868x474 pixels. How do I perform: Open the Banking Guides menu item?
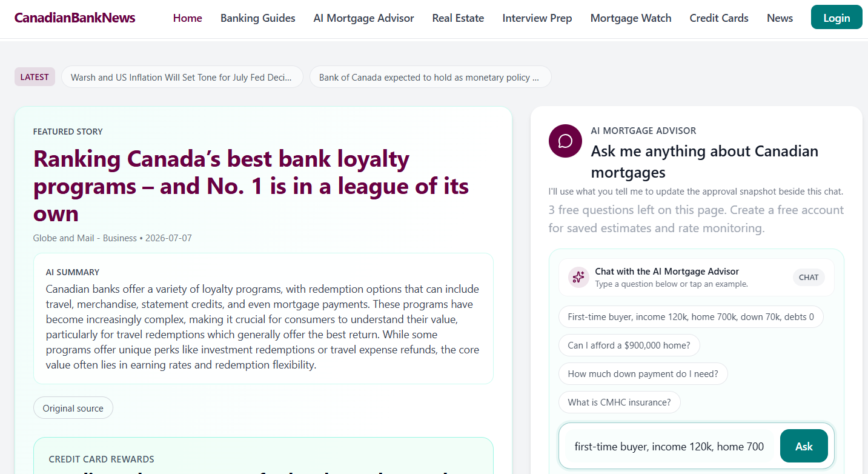[258, 18]
